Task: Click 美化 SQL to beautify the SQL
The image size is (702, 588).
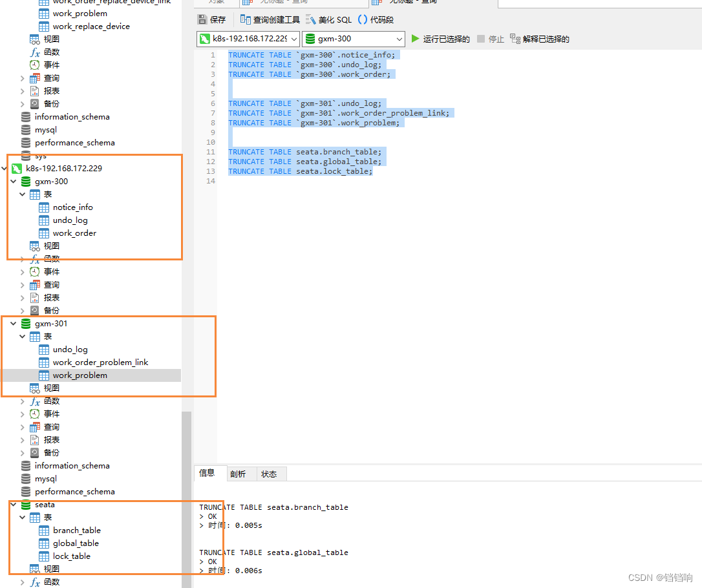Action: [328, 19]
